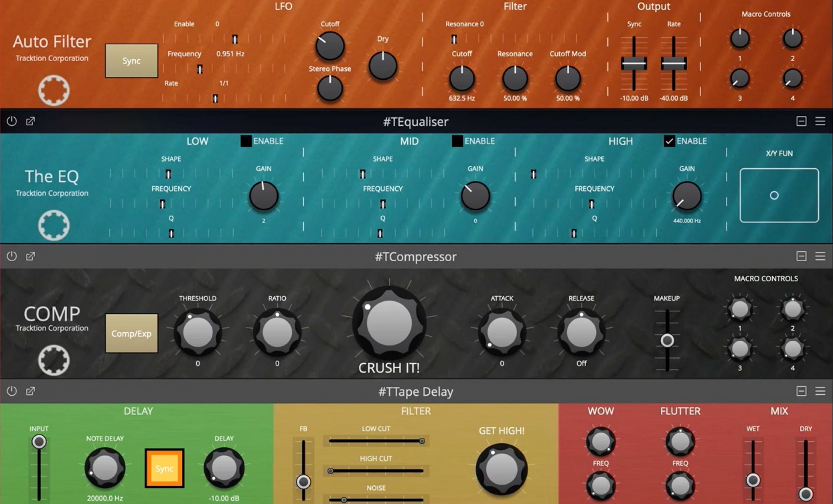Click the LFO Cutoff knob in Auto Filter
Viewport: 833px width, 504px height.
330,46
